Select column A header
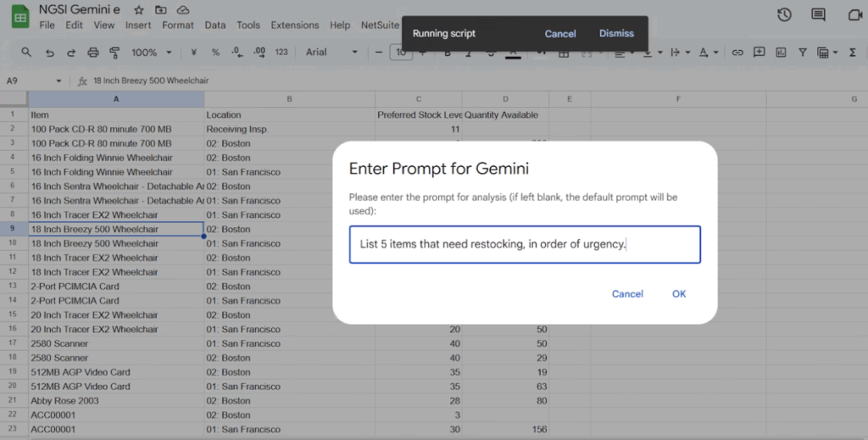Screen dimensions: 868x440 point(116,99)
